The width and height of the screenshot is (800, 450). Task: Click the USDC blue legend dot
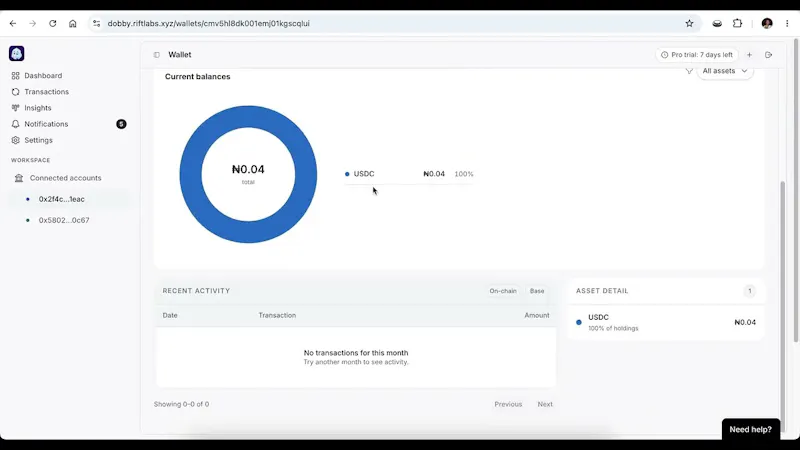(x=347, y=174)
